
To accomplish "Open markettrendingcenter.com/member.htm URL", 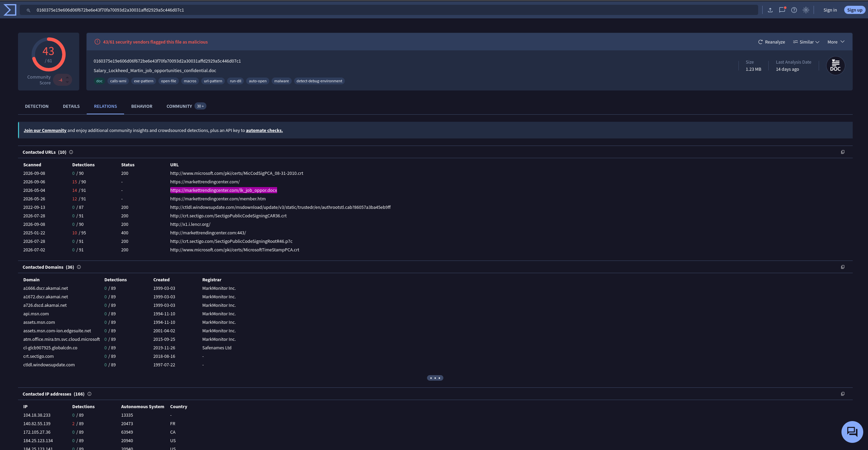I will [218, 199].
